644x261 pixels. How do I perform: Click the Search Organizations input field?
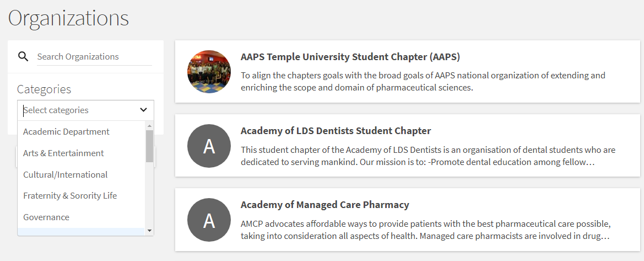click(94, 57)
